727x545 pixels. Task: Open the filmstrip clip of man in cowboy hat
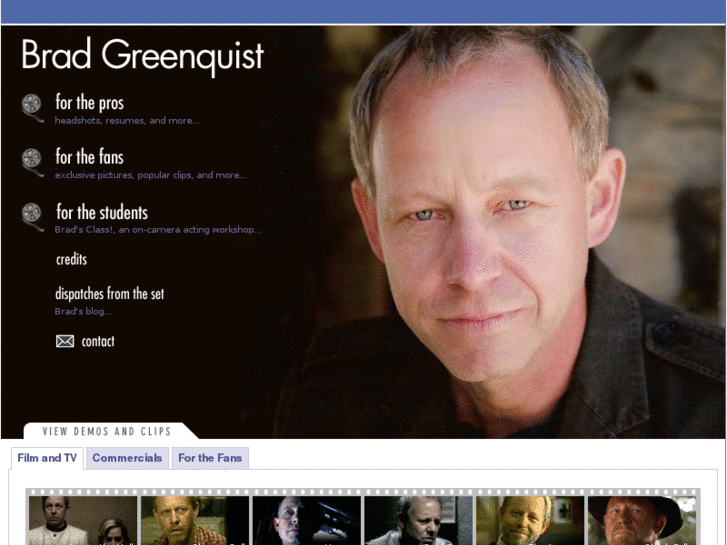pyautogui.click(x=642, y=520)
